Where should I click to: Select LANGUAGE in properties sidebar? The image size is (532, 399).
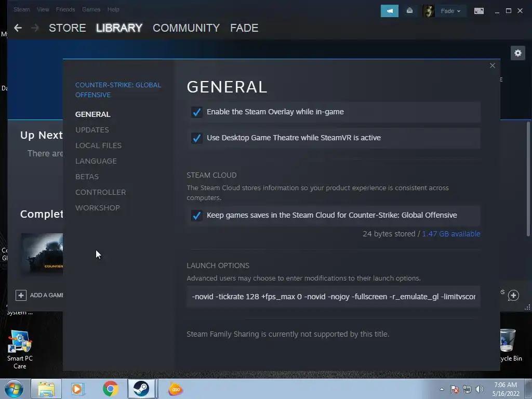[96, 161]
